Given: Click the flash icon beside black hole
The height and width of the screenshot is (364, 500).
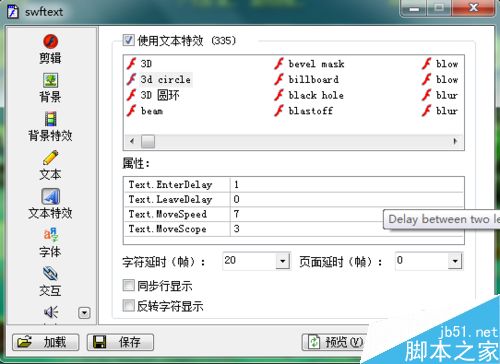Looking at the screenshot, I should tap(279, 95).
